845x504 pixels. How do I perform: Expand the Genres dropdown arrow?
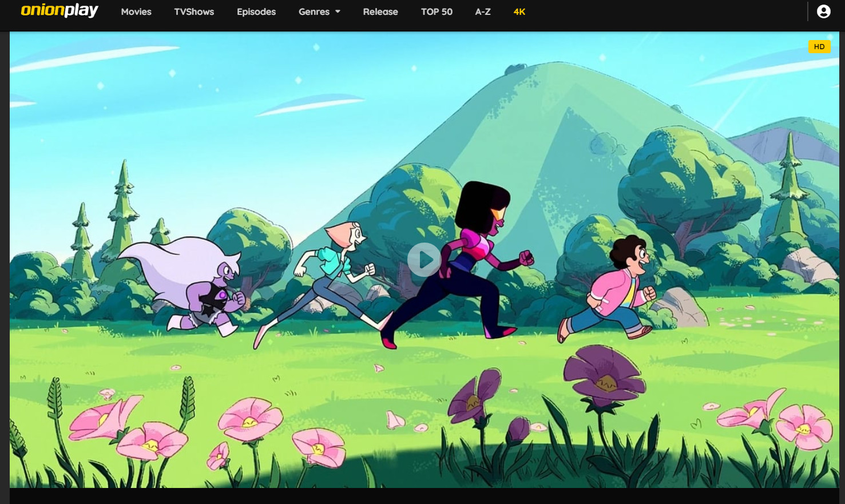point(338,11)
